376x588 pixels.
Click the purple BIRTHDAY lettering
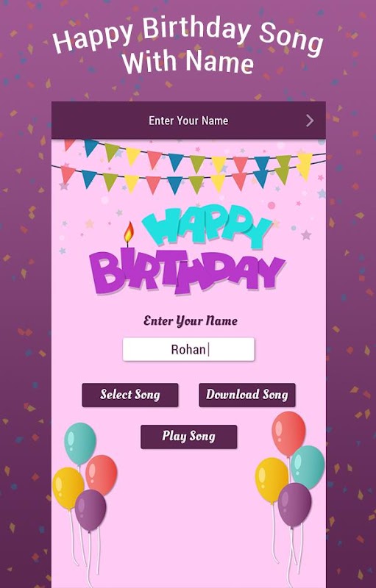click(x=187, y=272)
